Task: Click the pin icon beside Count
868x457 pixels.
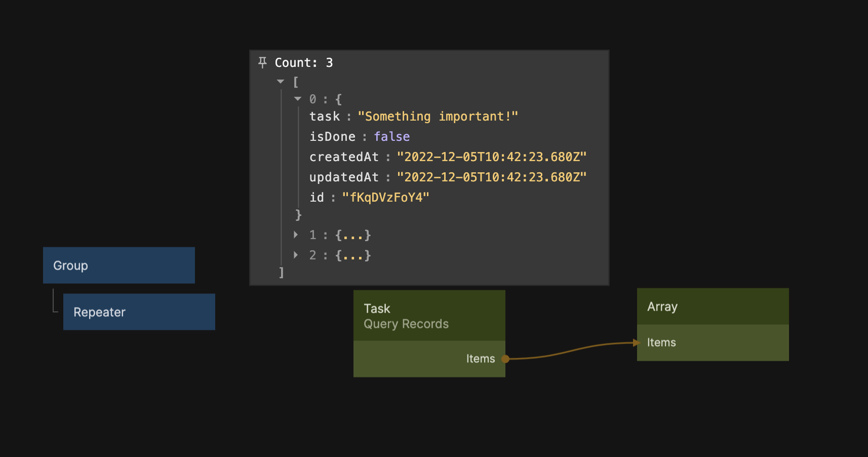Action: [x=262, y=62]
